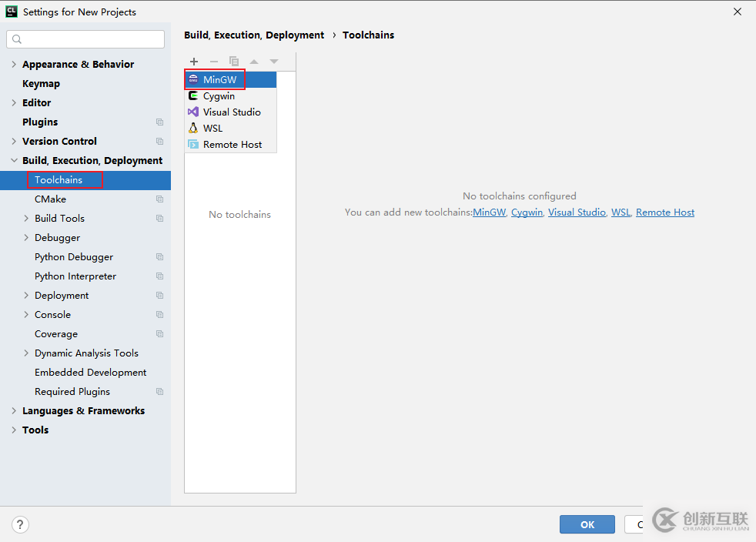
Task: Open the Coverage settings page
Action: pyautogui.click(x=56, y=334)
